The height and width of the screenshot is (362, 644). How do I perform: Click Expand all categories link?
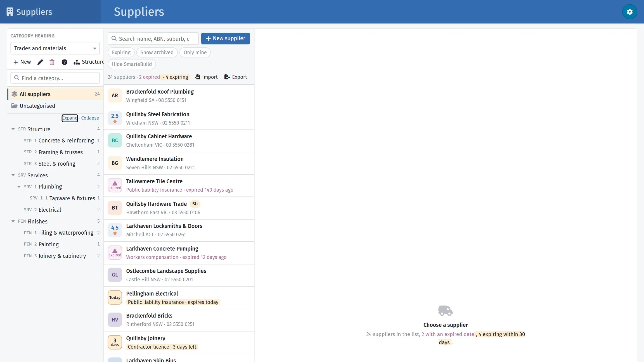coord(70,118)
